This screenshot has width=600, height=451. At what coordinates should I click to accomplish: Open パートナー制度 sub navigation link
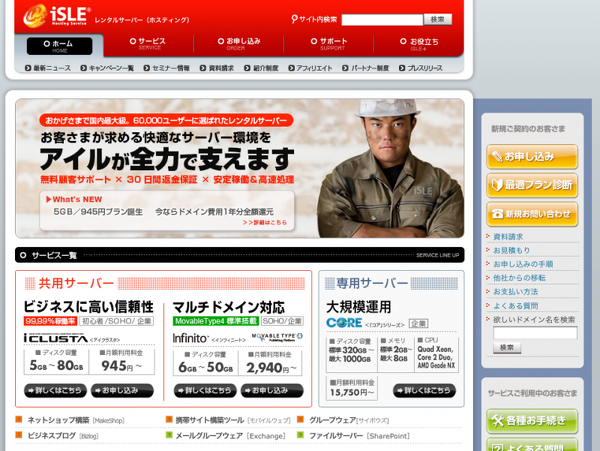point(365,68)
